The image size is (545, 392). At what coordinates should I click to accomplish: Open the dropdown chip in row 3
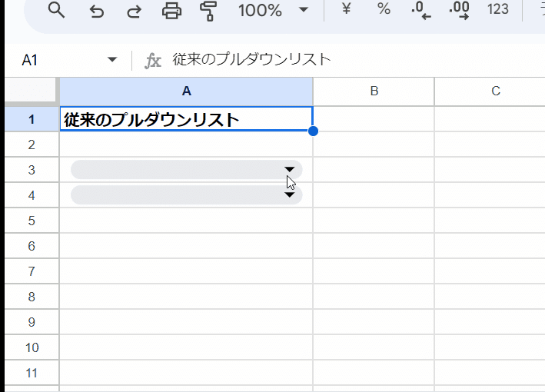(186, 170)
